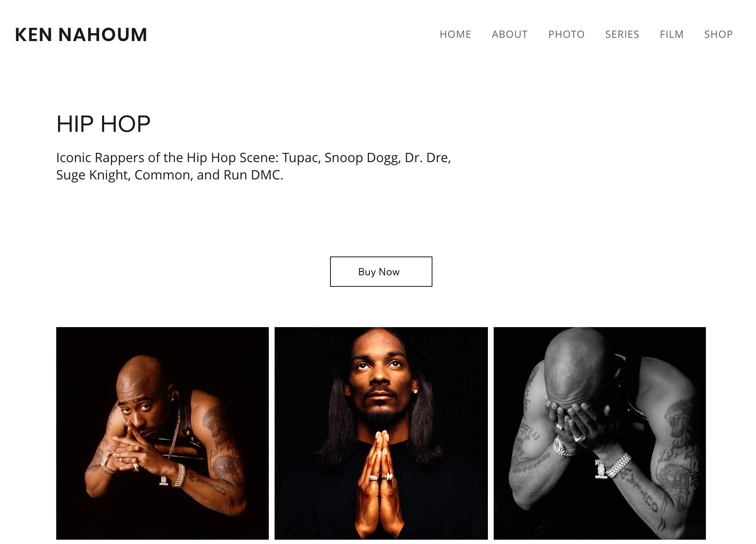Open the ABOUT page

510,34
